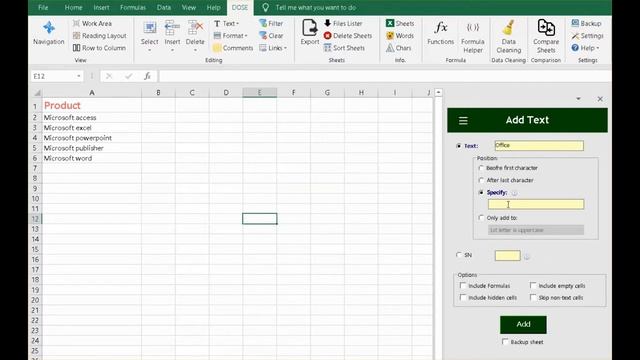This screenshot has height=360, width=640.
Task: Click the Specify position input field
Action: pos(536,204)
